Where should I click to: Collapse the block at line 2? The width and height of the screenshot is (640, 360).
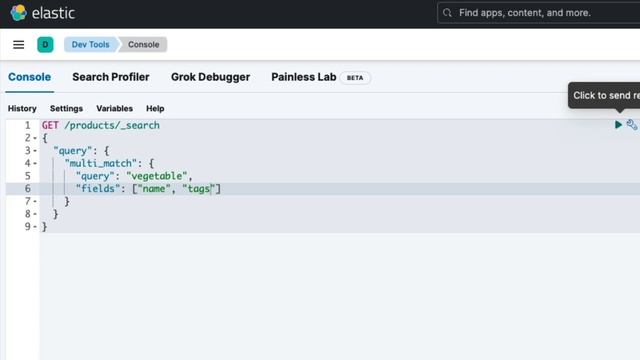(x=35, y=138)
